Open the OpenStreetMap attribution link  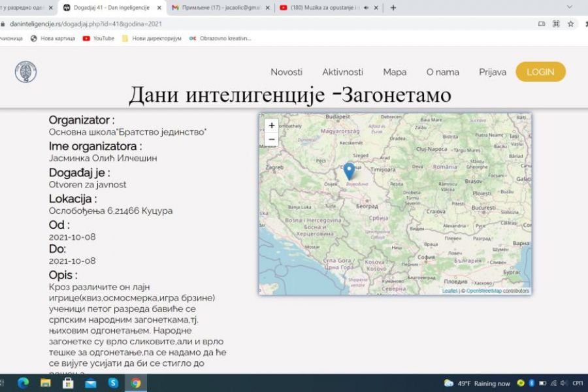click(483, 291)
